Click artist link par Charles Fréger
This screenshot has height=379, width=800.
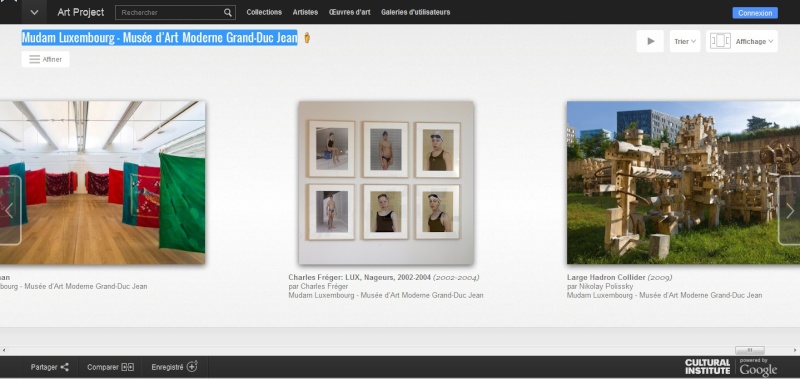pyautogui.click(x=318, y=286)
